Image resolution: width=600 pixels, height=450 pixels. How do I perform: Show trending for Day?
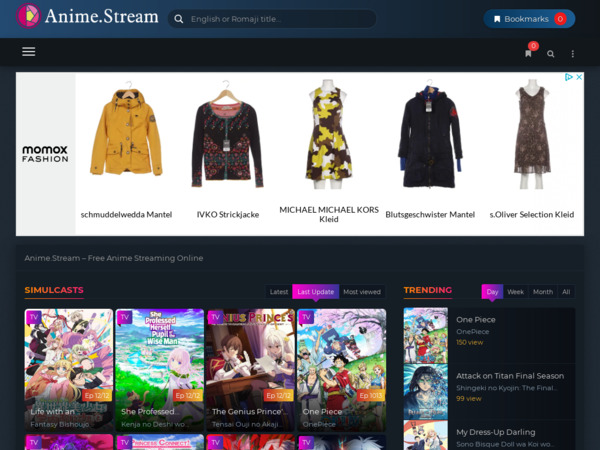[x=492, y=292]
